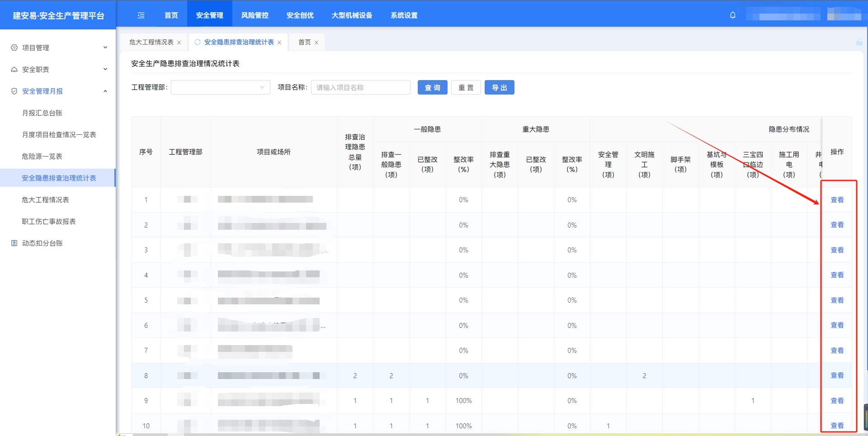The height and width of the screenshot is (436, 868).
Task: Click the 项目名称 input field
Action: [360, 87]
